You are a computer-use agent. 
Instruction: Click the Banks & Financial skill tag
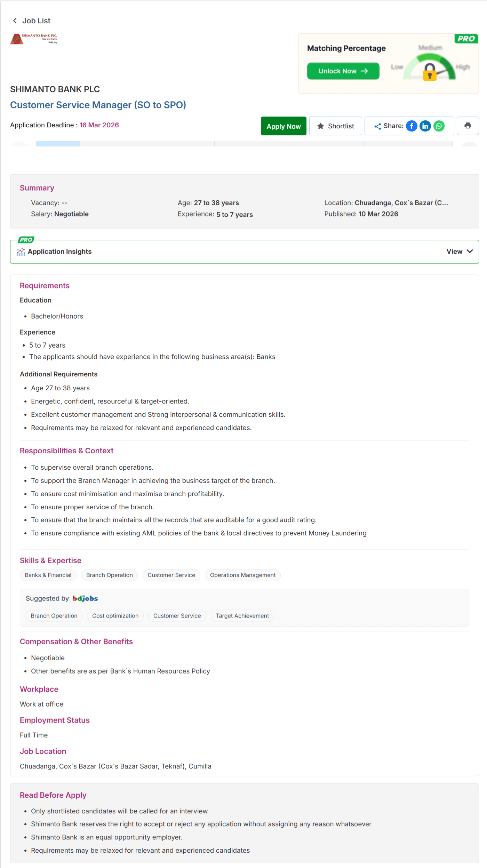coord(48,575)
